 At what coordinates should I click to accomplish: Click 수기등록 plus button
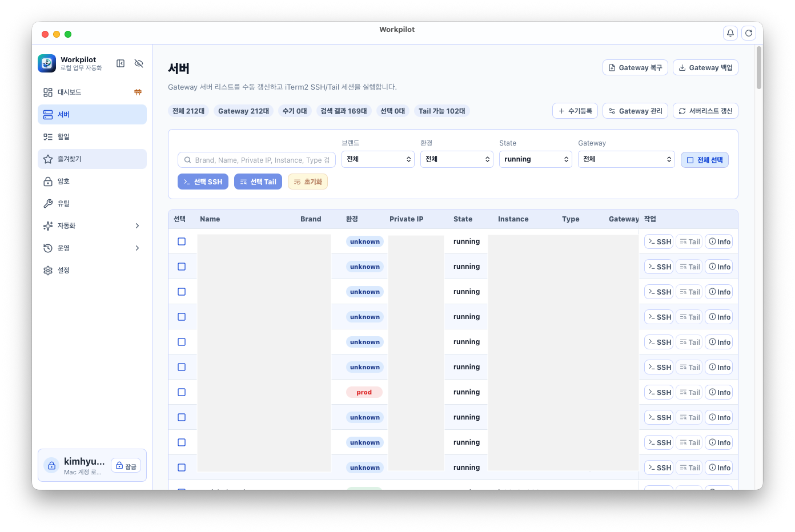point(575,111)
